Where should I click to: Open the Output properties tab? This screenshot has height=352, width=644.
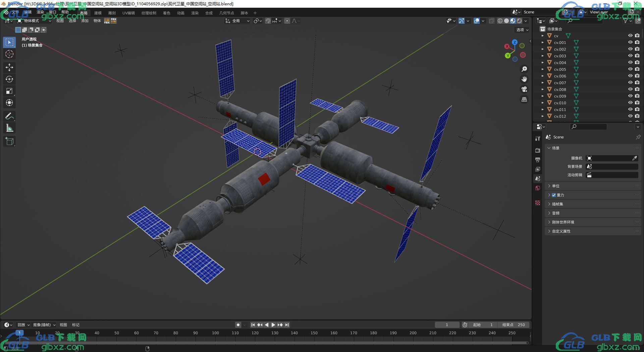pos(538,160)
